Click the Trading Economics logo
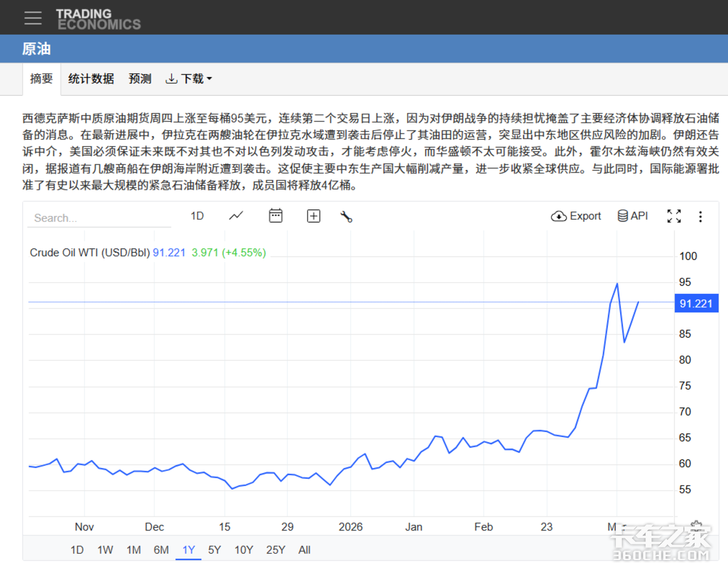 pos(98,19)
